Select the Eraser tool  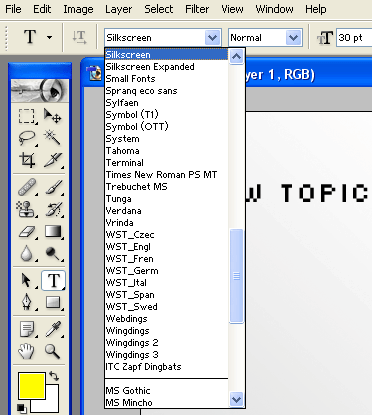point(27,231)
